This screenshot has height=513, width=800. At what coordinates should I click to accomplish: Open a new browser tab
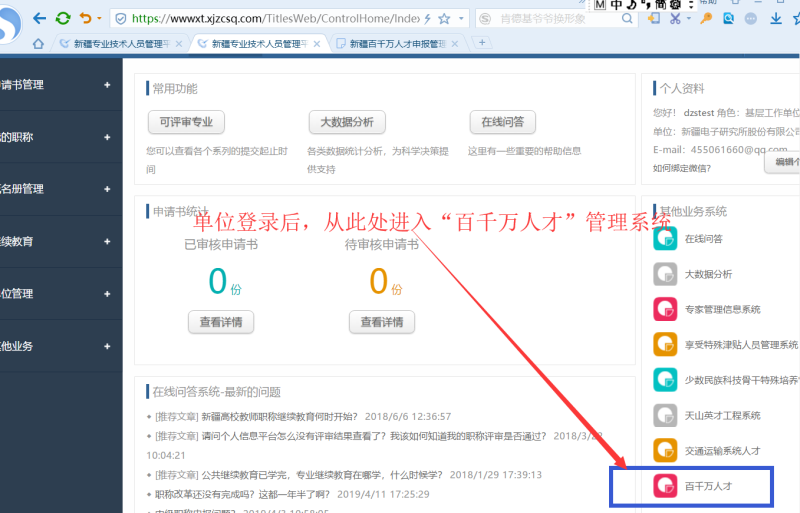coord(483,43)
